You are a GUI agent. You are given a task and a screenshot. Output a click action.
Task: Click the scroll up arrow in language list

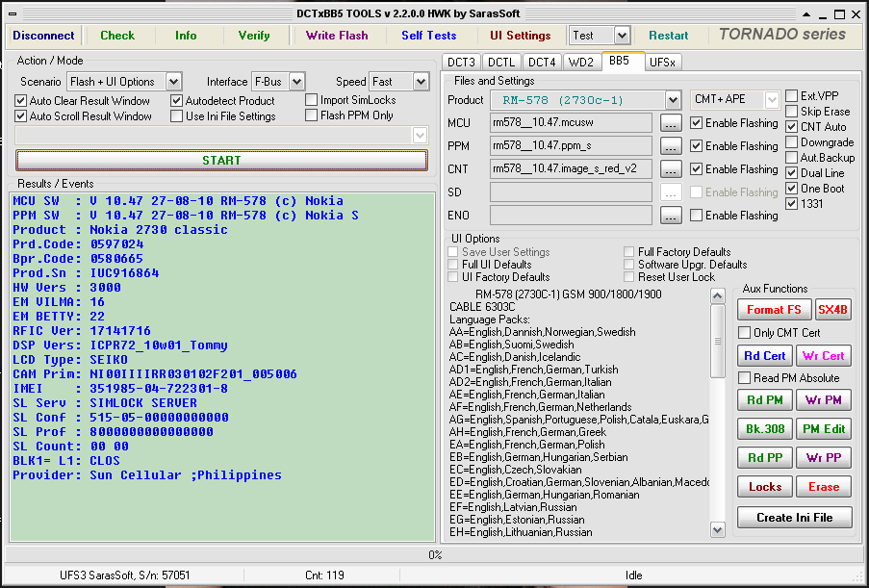(718, 296)
